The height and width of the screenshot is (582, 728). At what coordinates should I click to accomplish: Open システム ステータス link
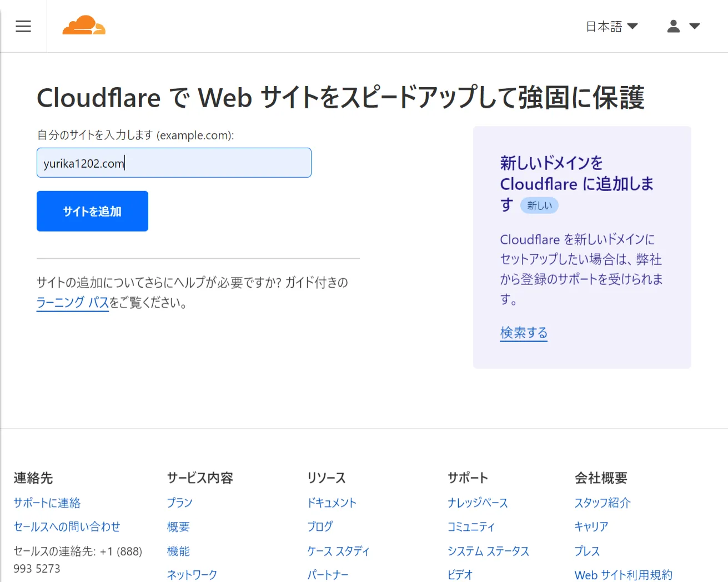tap(488, 551)
